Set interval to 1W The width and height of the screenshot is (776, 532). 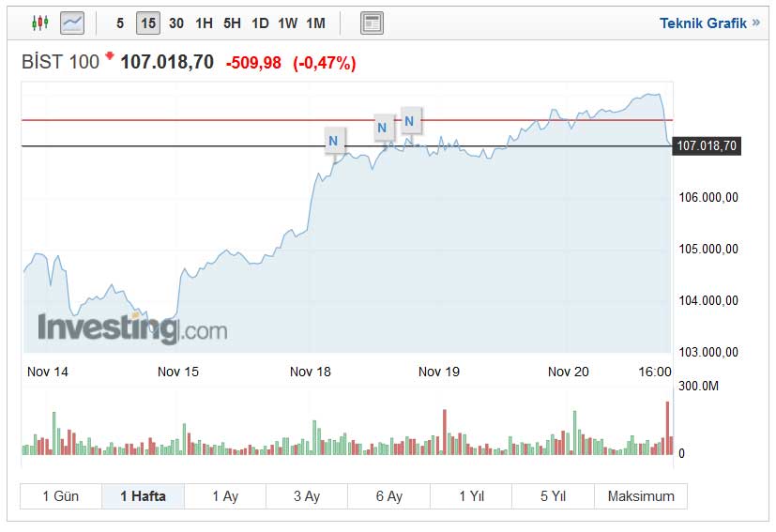point(287,23)
